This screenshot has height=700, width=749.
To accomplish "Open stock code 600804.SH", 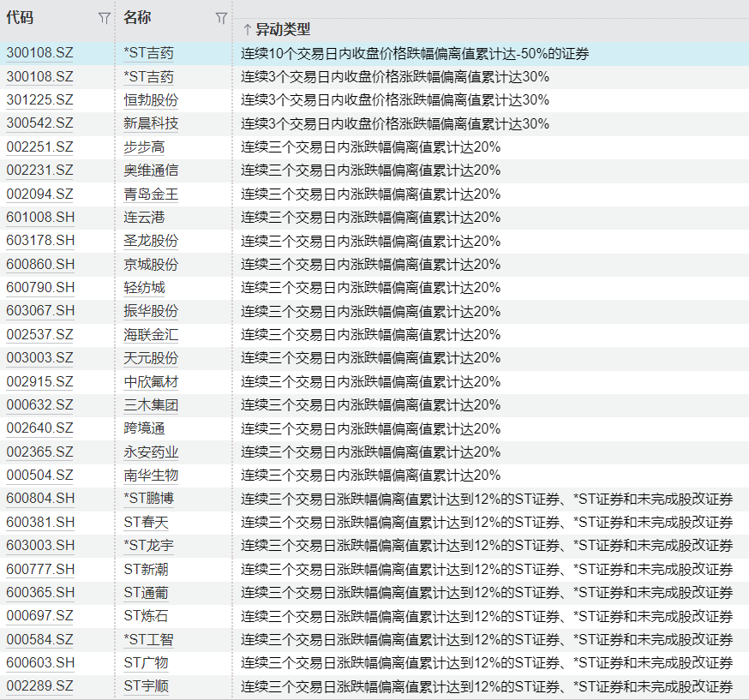I will coord(40,498).
